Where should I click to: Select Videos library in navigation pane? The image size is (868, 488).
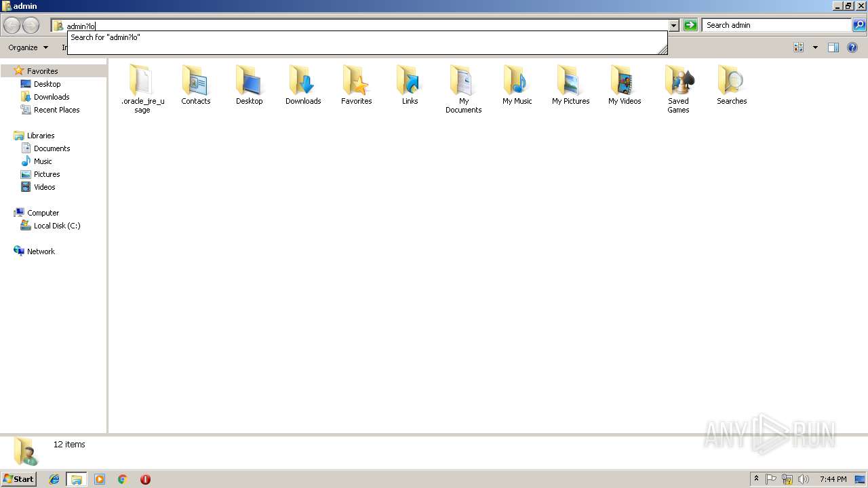click(x=44, y=187)
